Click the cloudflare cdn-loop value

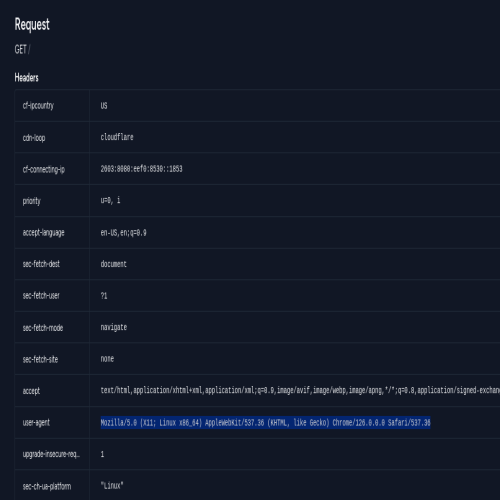[117, 137]
